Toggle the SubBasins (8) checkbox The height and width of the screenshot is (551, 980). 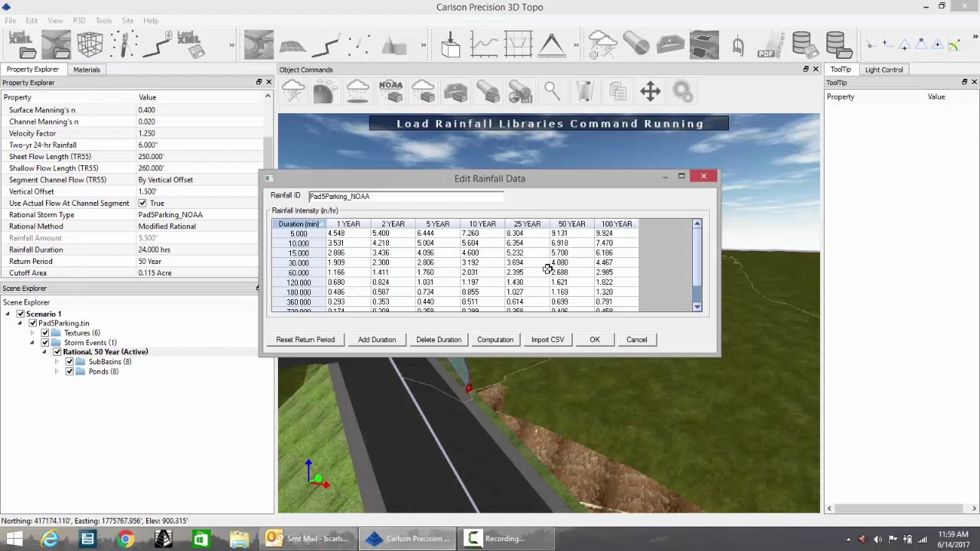point(70,361)
